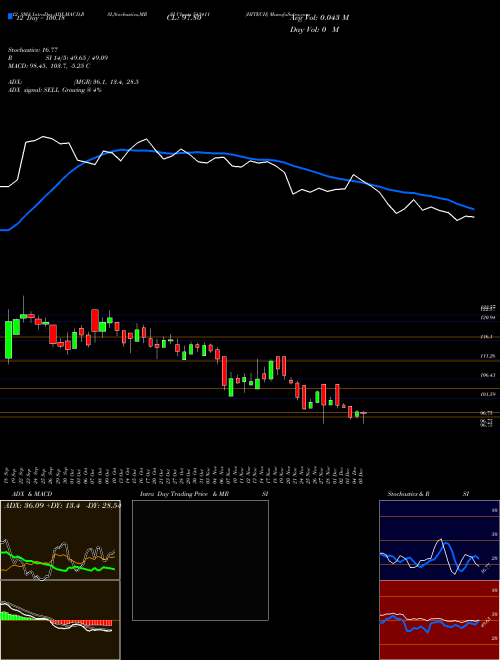The height and width of the screenshot is (660, 500).
Task: Click the 101.59 price axis label
Action: [488, 394]
